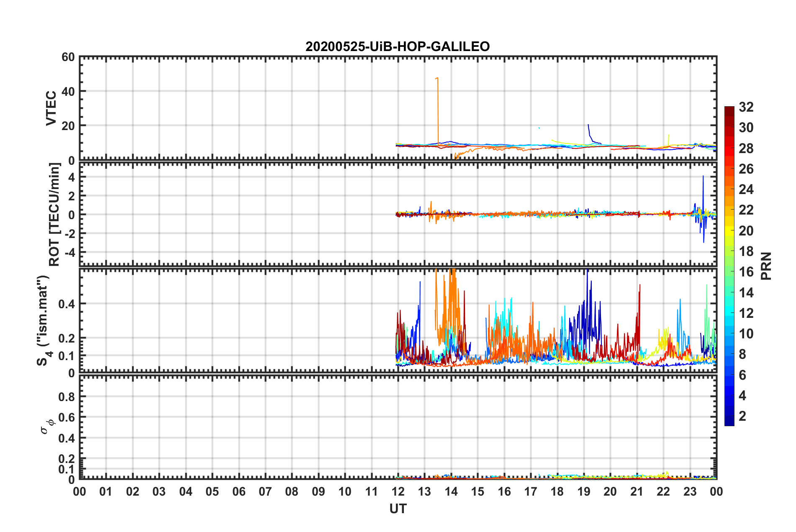Select the "12" hour tick on UT axis

[398, 491]
